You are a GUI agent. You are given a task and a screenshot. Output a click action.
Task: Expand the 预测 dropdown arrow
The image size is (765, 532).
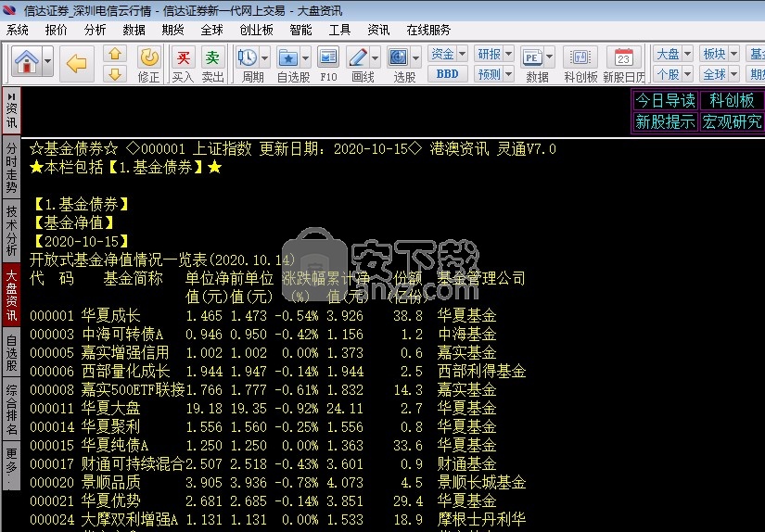click(508, 74)
